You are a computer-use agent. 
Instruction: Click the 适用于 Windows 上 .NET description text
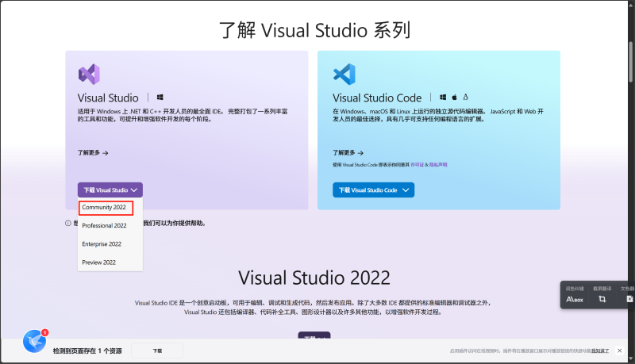tap(183, 115)
